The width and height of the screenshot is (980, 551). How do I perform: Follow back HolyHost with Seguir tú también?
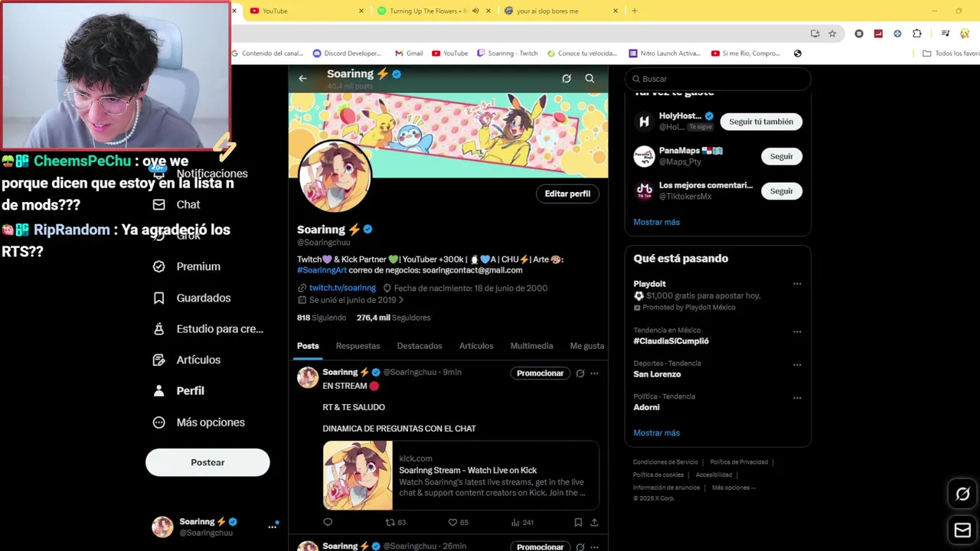point(761,122)
